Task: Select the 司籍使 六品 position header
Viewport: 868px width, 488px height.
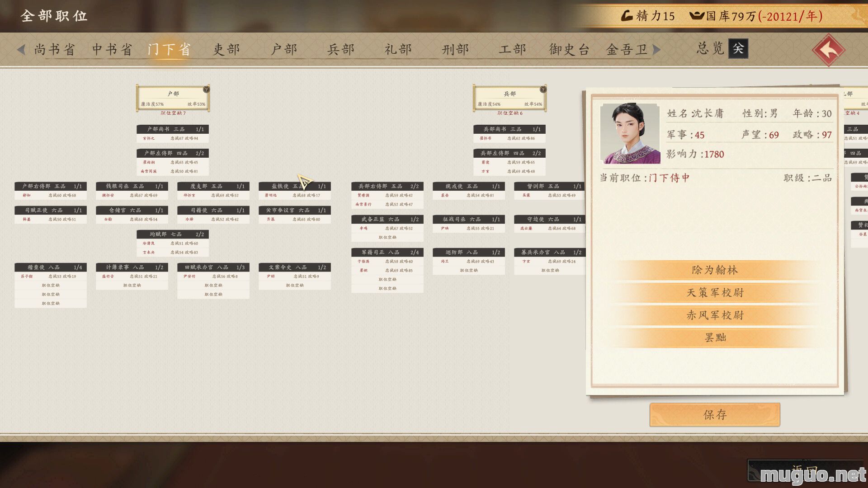Action: pyautogui.click(x=213, y=210)
